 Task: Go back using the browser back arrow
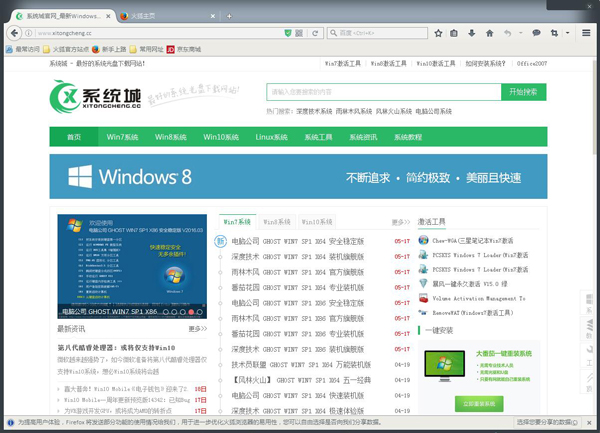[14, 33]
